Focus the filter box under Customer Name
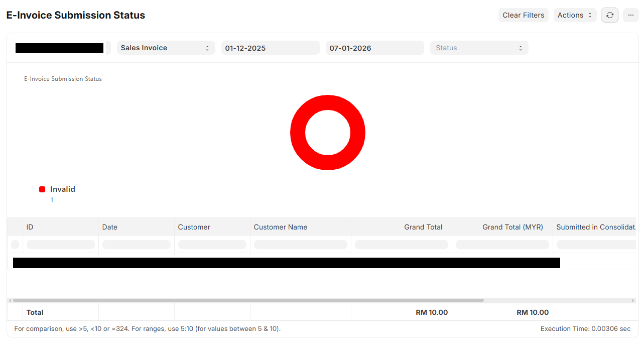The width and height of the screenshot is (644, 343). pos(300,245)
